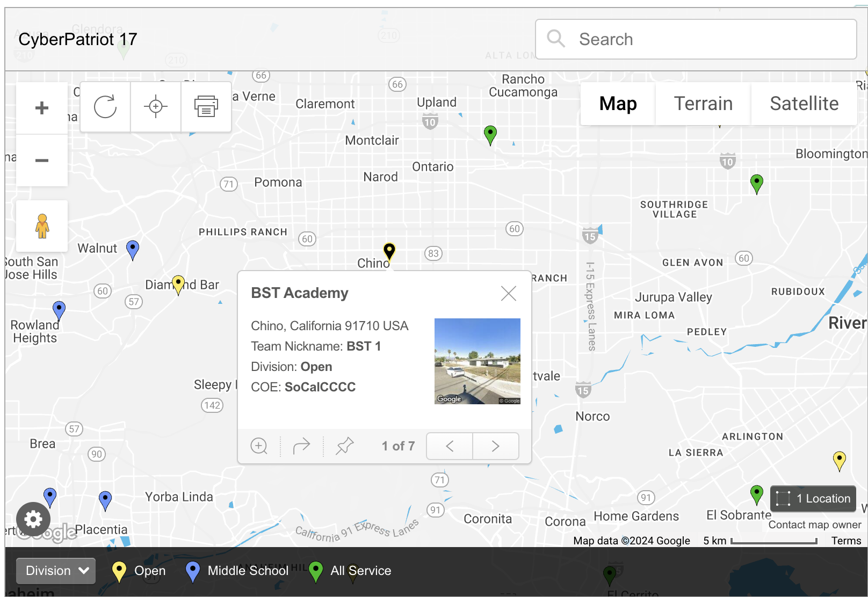Pick up the Street View pegman
Viewport: 868px width, 597px height.
point(42,226)
